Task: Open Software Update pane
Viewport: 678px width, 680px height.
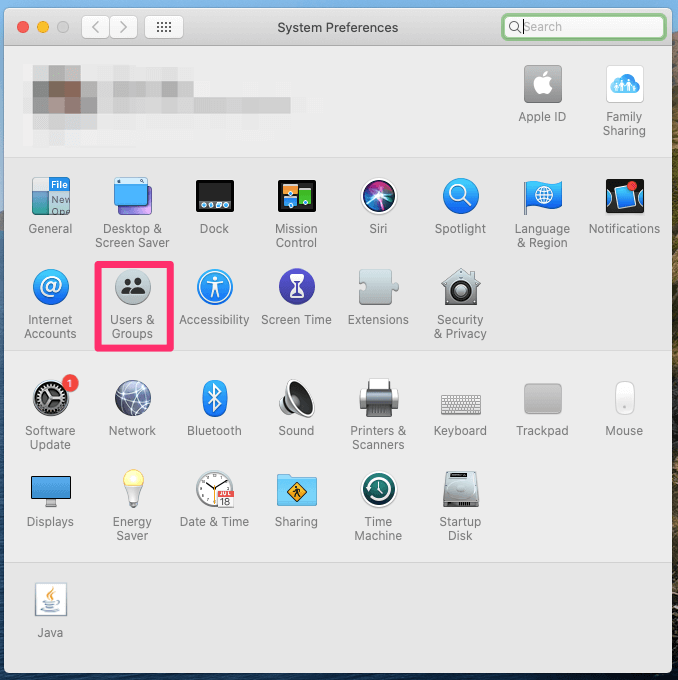Action: tap(51, 398)
